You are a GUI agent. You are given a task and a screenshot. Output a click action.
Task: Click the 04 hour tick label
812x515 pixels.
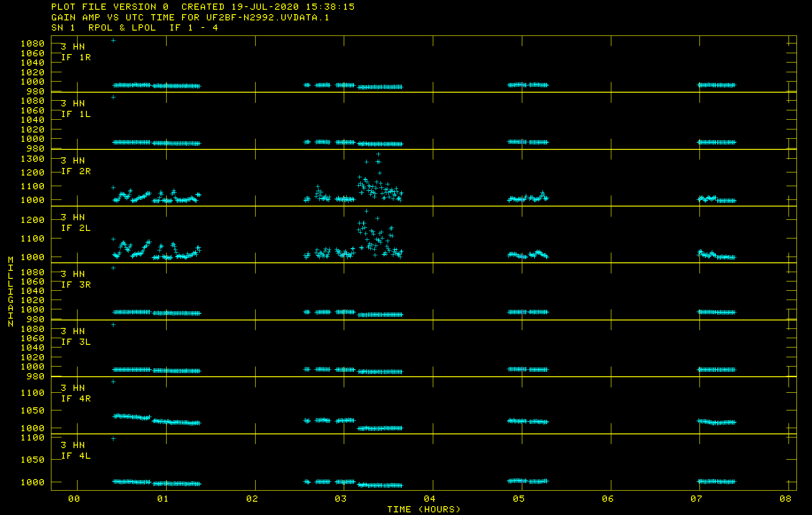coord(430,499)
